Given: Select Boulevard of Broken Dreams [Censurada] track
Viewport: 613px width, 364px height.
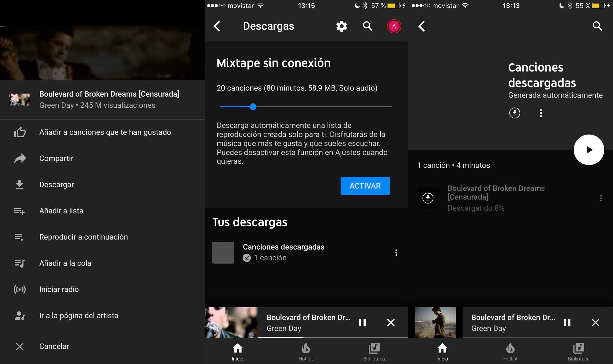Looking at the screenshot, I should [511, 198].
